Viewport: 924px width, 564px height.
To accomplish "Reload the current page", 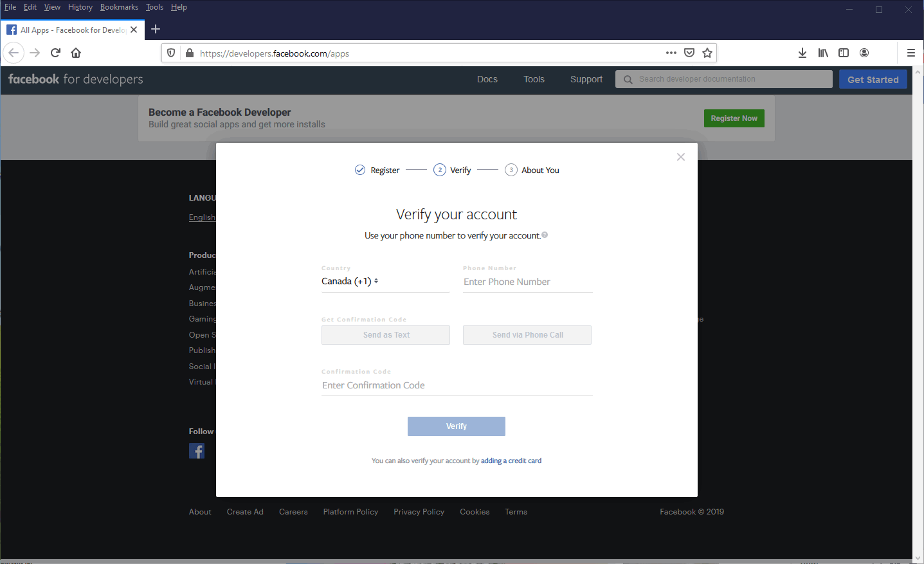I will point(55,53).
